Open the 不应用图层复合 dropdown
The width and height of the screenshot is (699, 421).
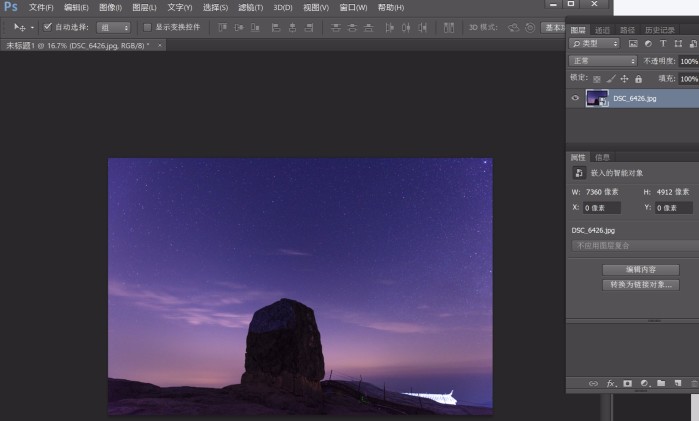[x=635, y=246]
